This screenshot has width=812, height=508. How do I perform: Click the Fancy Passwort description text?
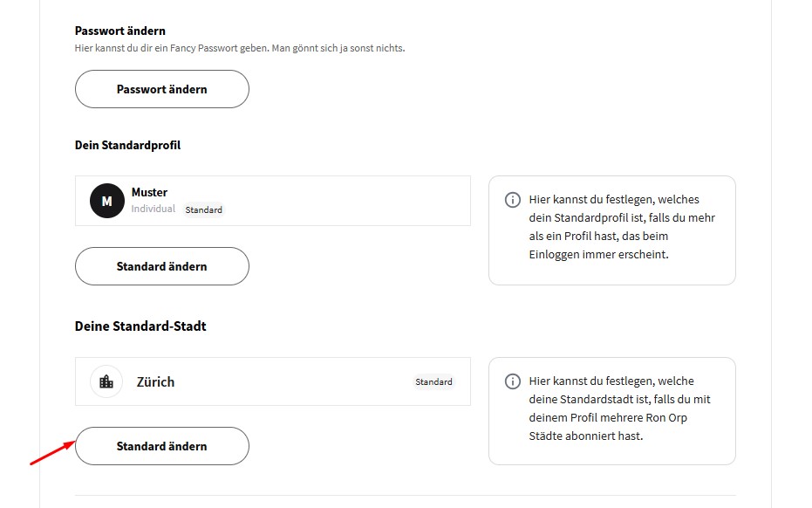pyautogui.click(x=240, y=48)
